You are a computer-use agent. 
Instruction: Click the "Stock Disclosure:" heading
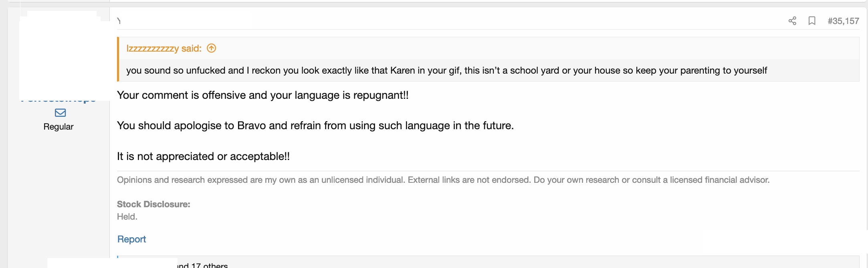coord(153,204)
